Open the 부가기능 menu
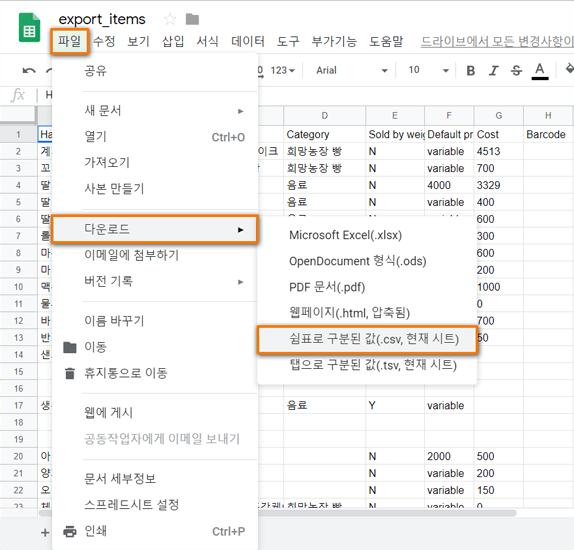Image resolution: width=574 pixels, height=550 pixels. (x=334, y=41)
